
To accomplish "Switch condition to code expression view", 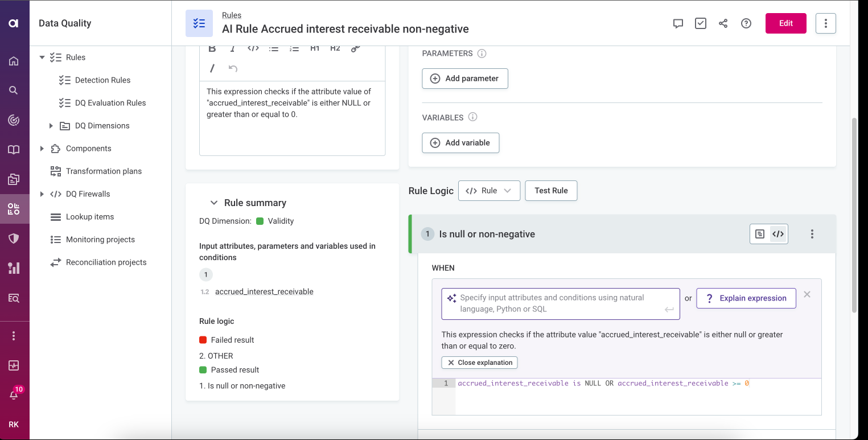I will [x=778, y=234].
